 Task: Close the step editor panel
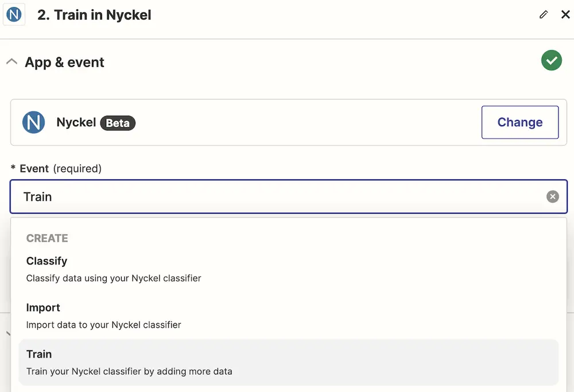tap(565, 15)
